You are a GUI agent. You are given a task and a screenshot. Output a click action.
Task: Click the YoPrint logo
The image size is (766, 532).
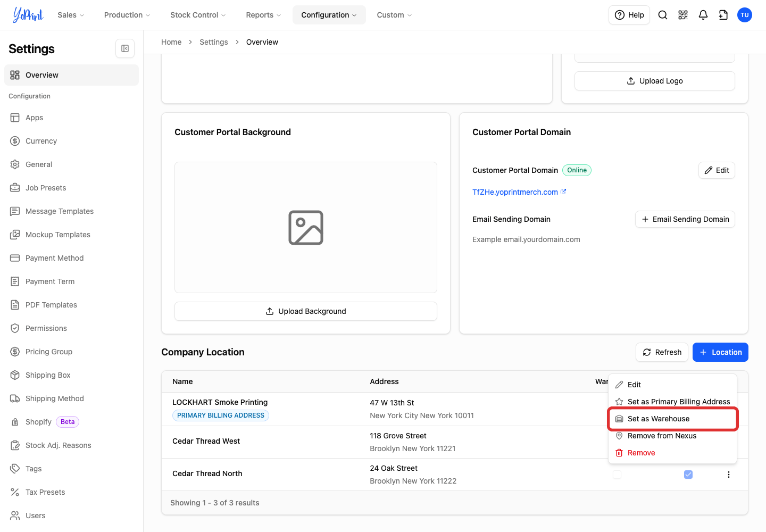click(28, 15)
